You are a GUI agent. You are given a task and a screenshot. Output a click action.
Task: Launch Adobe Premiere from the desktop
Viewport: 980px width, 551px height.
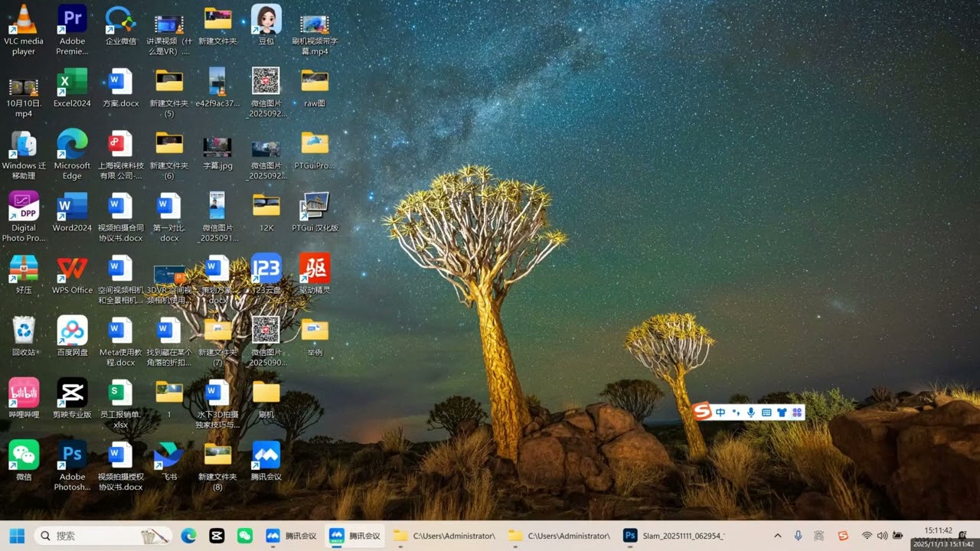(x=72, y=30)
